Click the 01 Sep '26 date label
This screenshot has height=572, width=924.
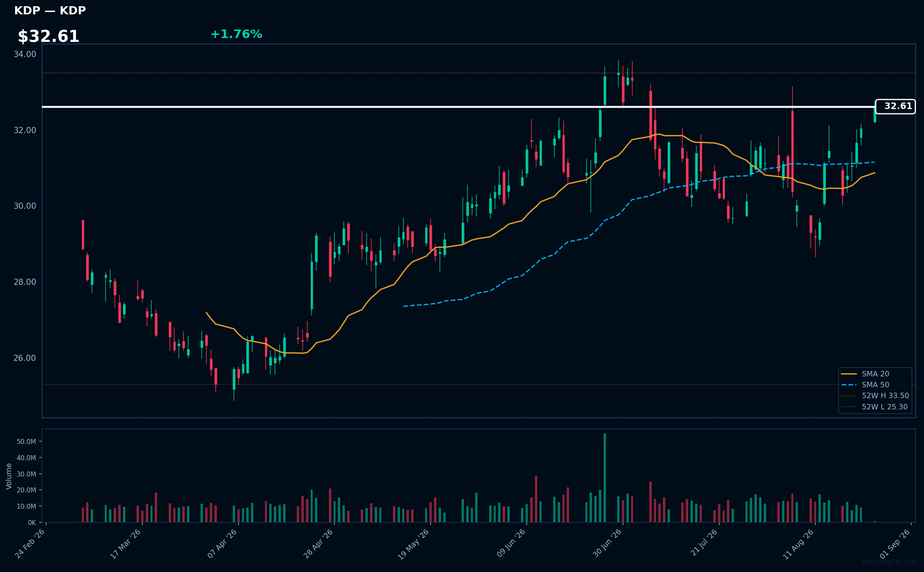[895, 544]
